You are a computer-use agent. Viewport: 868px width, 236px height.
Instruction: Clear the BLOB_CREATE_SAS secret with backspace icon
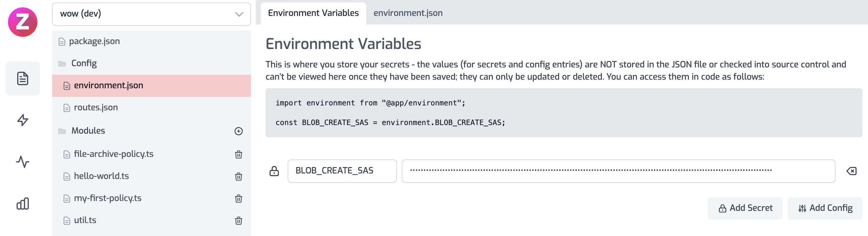(x=851, y=171)
